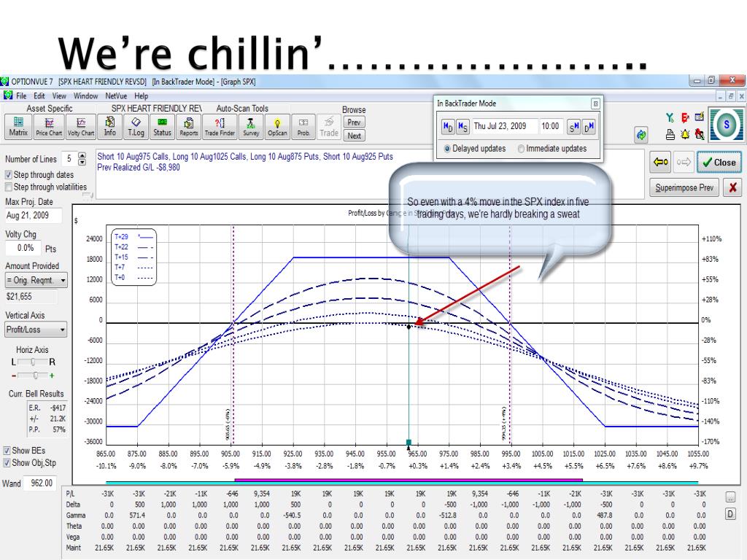Click the yellow left-arrow back button
Viewport: 747px width, 560px height.
tap(661, 163)
